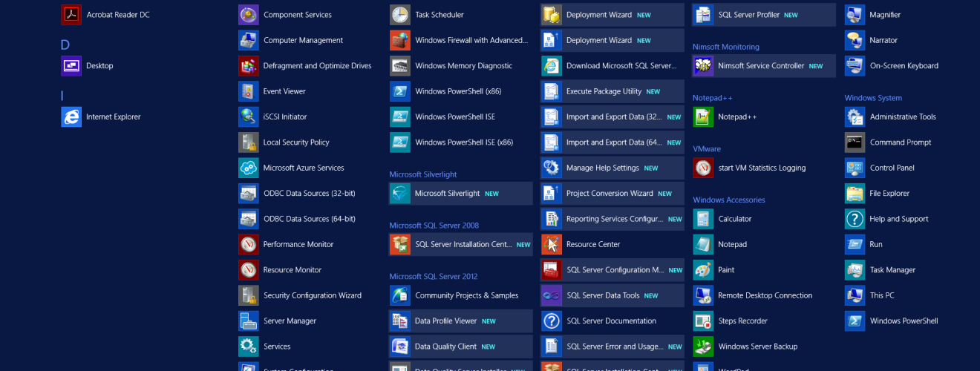Open Computer Management icon
This screenshot has width=980, height=371.
(x=249, y=40)
